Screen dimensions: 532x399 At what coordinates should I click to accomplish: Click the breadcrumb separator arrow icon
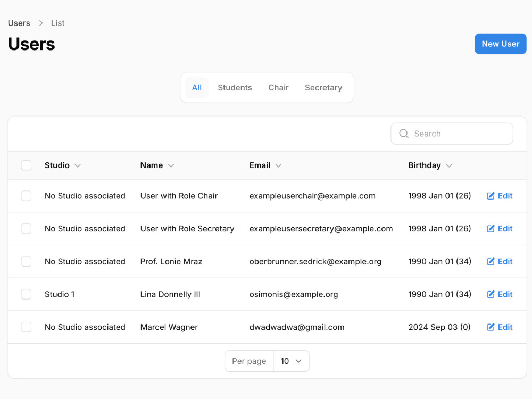pos(41,23)
